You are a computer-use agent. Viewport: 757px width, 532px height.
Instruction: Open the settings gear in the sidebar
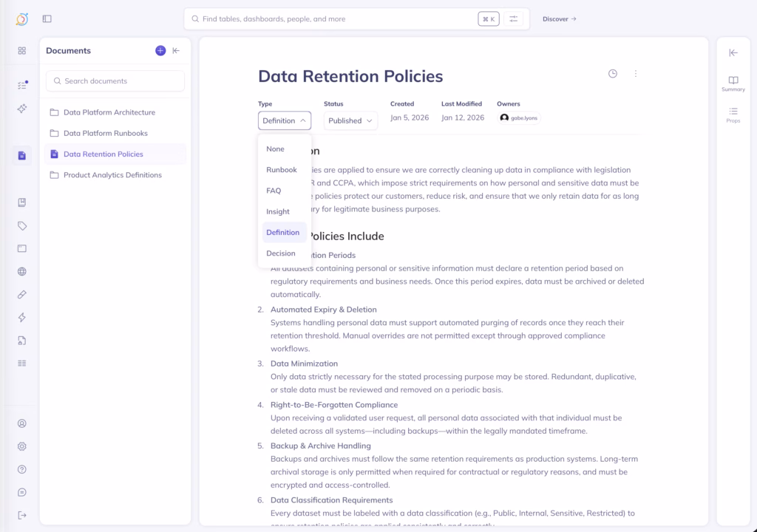coord(21,446)
